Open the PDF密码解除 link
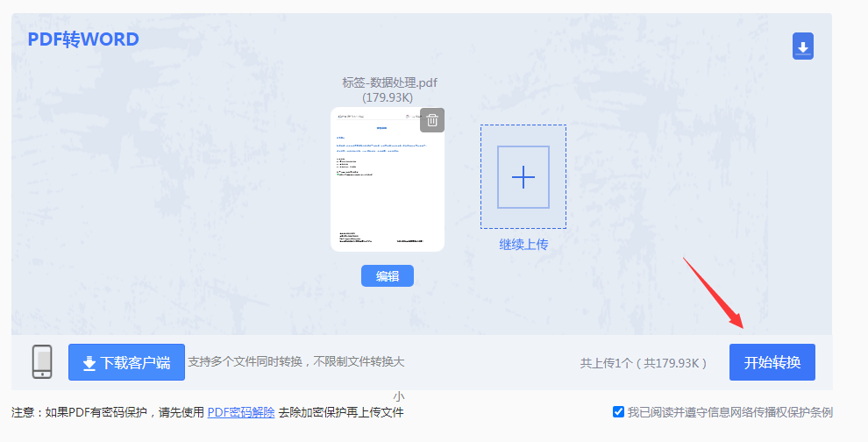This screenshot has height=442, width=868. [241, 412]
